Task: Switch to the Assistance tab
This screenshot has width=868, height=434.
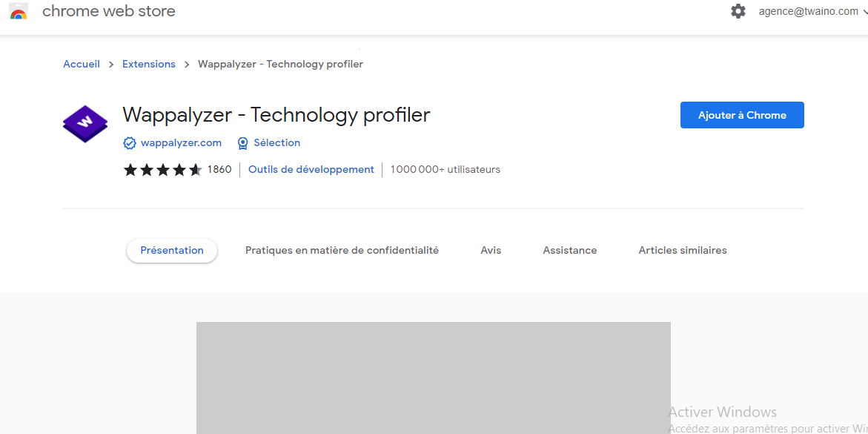Action: click(569, 251)
